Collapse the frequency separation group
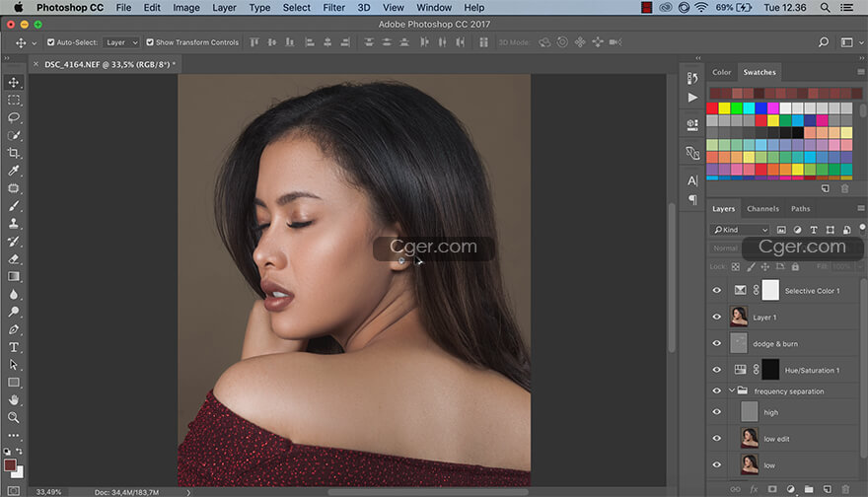Image resolution: width=868 pixels, height=497 pixels. click(x=733, y=391)
